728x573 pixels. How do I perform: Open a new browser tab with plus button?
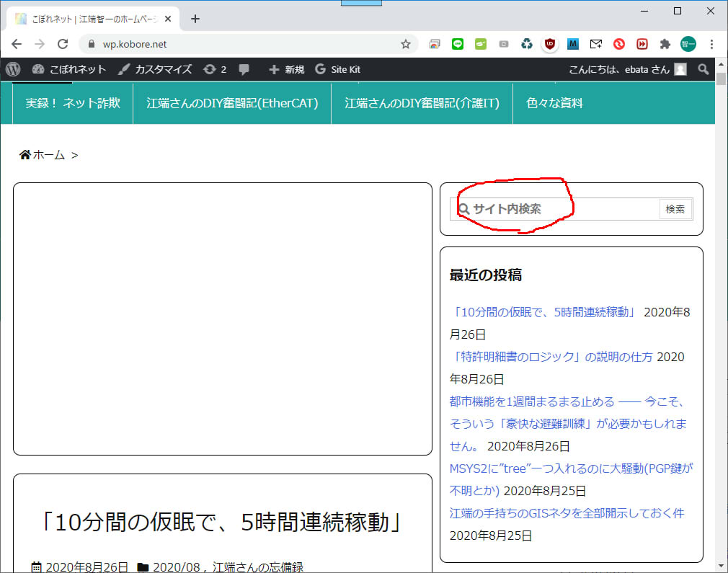[195, 19]
